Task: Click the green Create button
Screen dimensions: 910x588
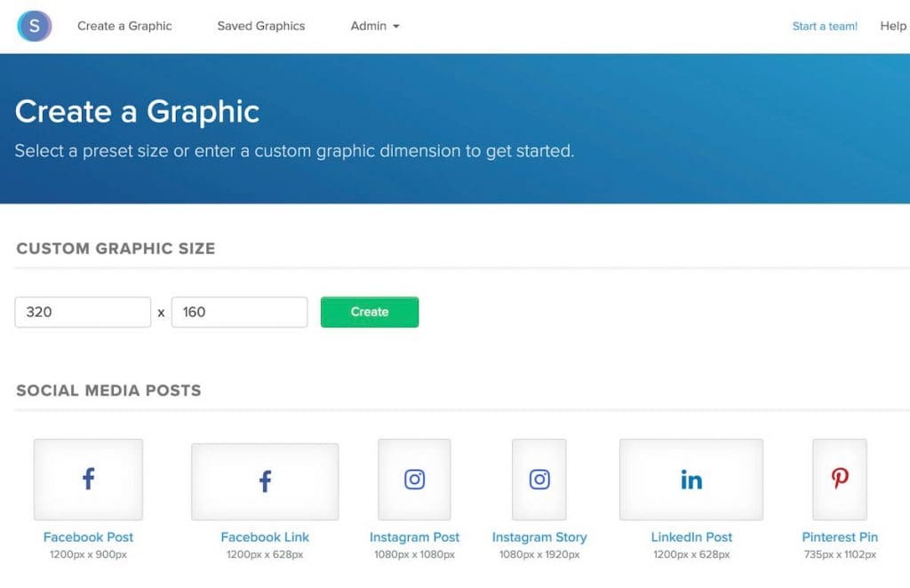Action: click(370, 312)
